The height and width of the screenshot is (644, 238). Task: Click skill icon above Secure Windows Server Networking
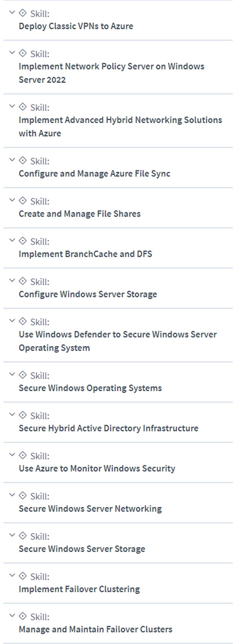pos(23,495)
